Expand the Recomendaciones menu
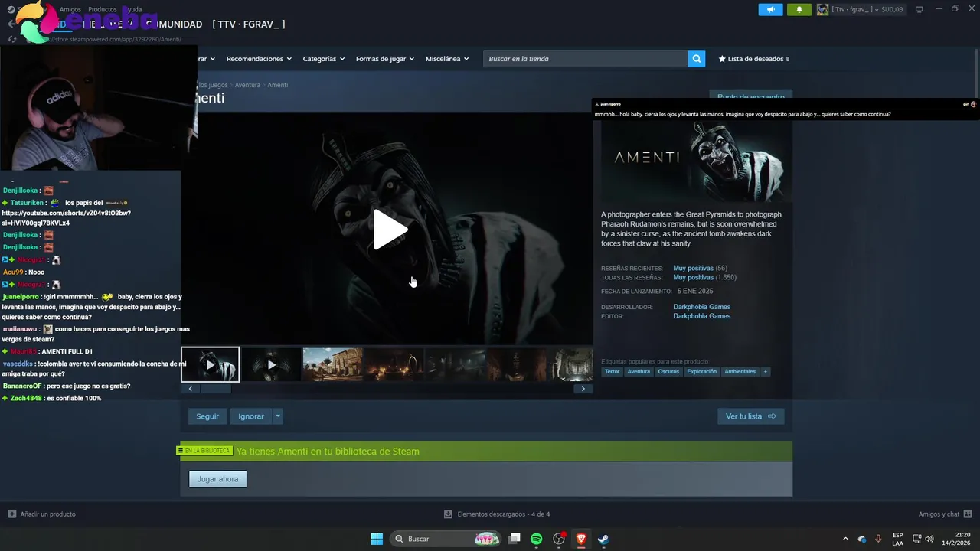980x551 pixels. [259, 59]
